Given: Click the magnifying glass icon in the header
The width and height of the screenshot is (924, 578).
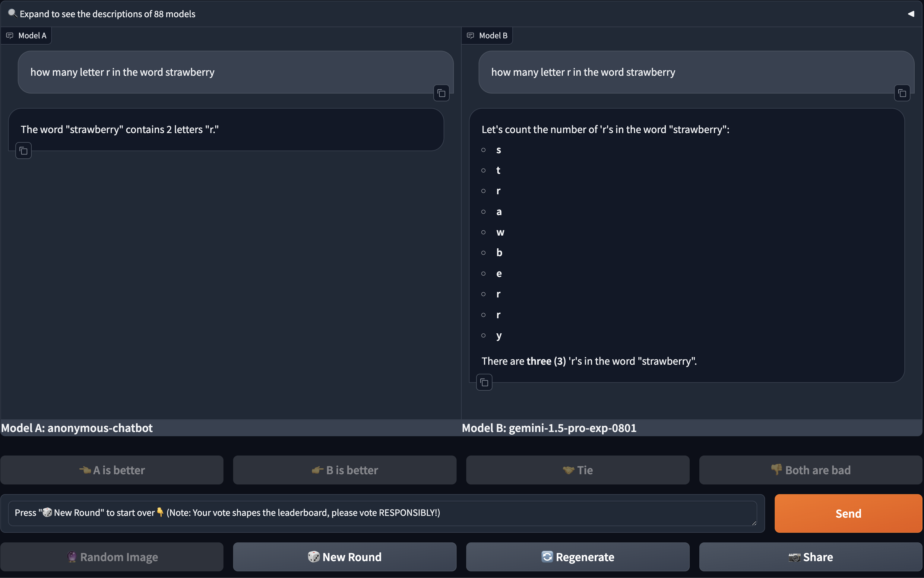Looking at the screenshot, I should [x=12, y=13].
